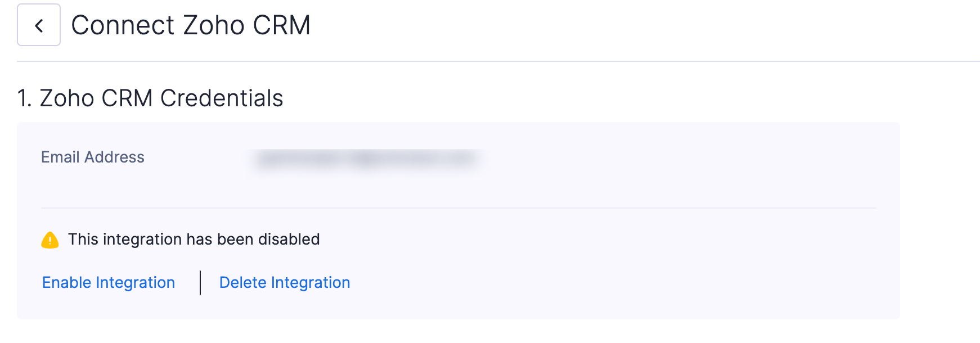Click the Connect Zoho CRM page title
Image resolution: width=980 pixels, height=343 pixels.
[191, 25]
